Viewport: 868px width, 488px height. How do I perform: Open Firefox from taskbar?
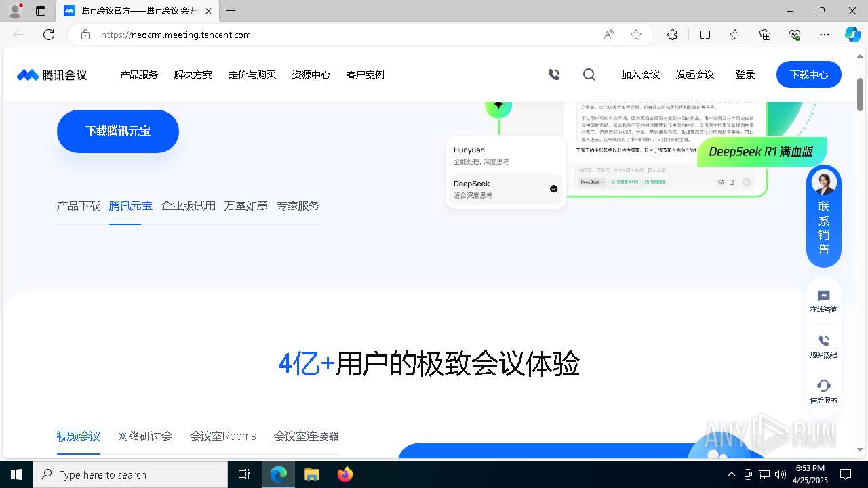pos(345,474)
